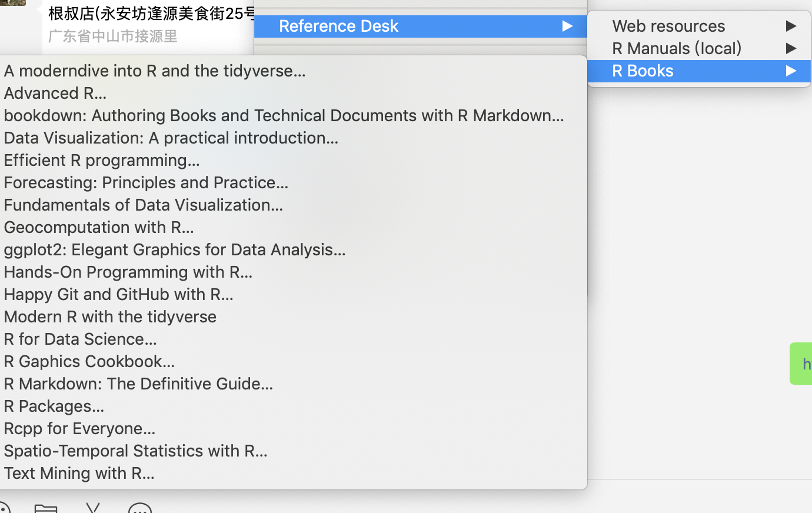Click the chat bubble history icon
This screenshot has height=513, width=812.
tap(140, 508)
